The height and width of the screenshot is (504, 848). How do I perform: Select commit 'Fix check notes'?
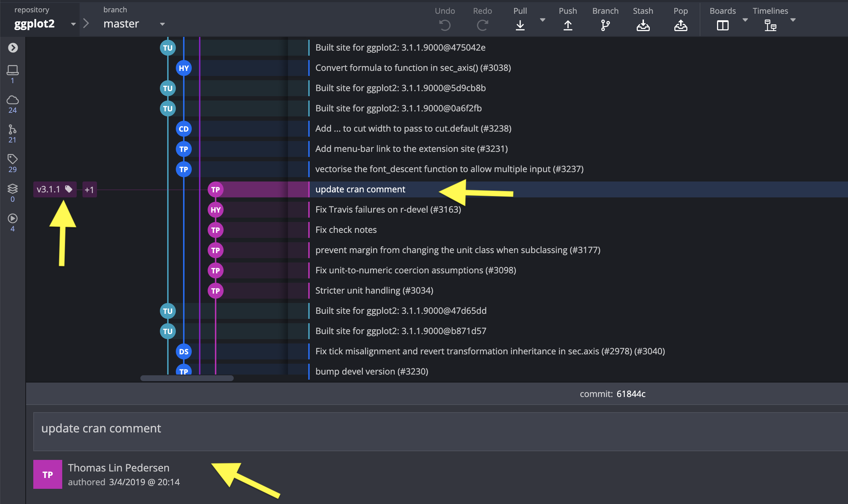(346, 230)
